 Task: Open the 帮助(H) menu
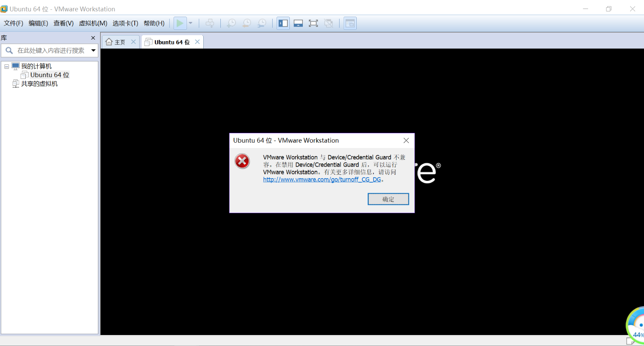click(154, 23)
